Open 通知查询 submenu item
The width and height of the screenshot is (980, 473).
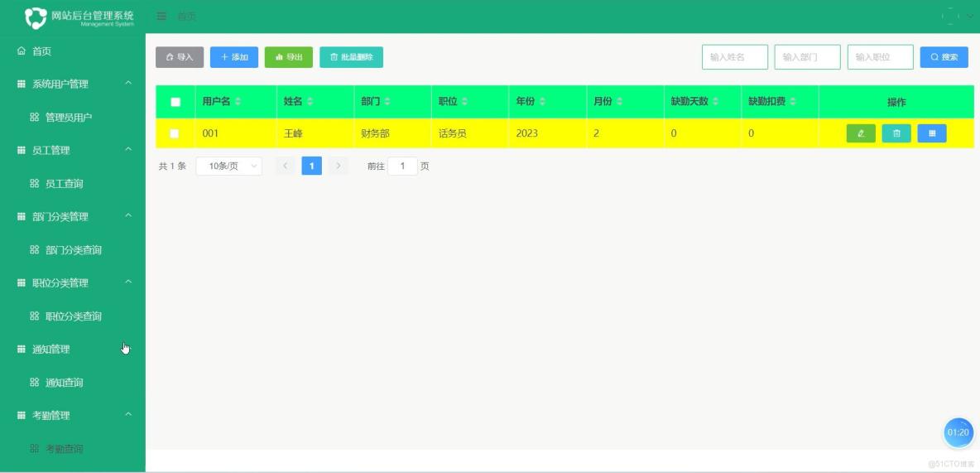tap(73, 382)
